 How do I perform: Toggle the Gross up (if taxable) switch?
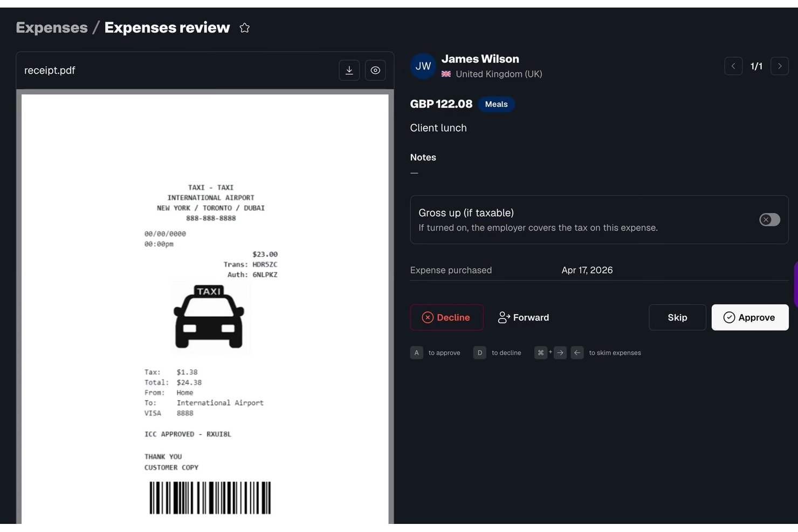coord(769,219)
